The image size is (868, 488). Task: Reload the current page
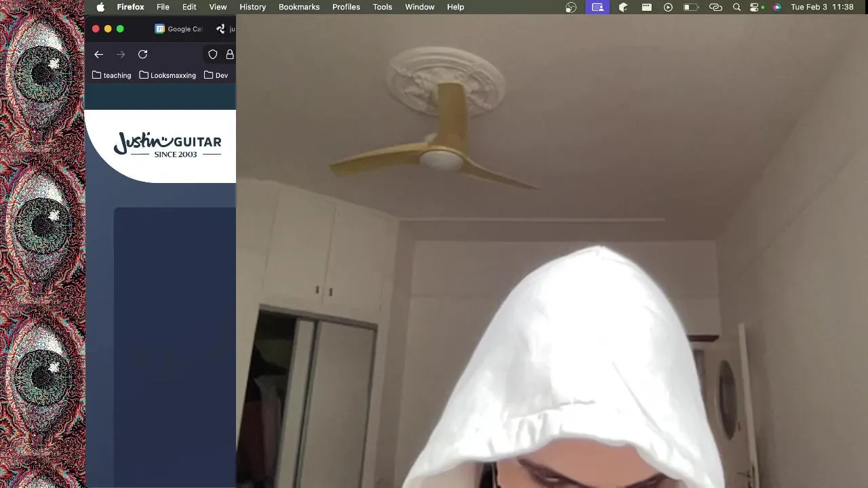[142, 54]
